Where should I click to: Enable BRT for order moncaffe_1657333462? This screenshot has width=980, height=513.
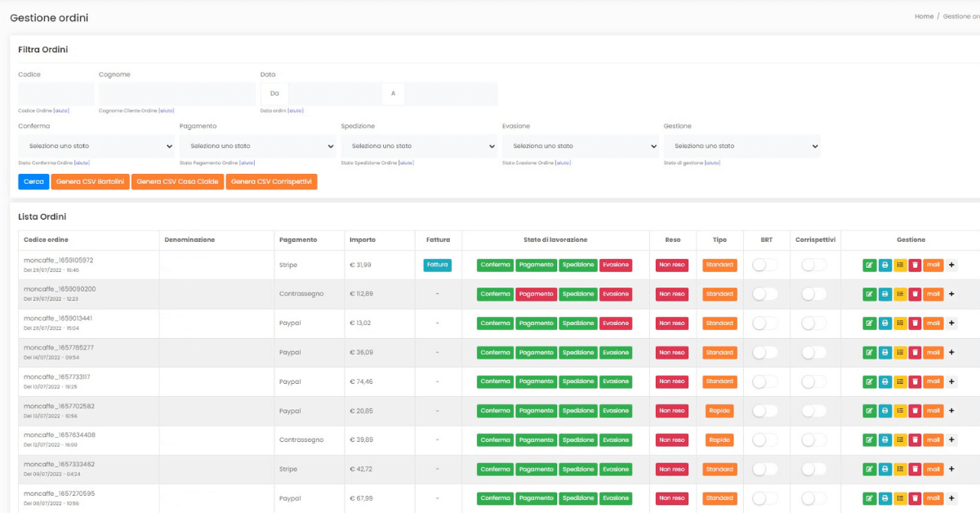pos(765,470)
